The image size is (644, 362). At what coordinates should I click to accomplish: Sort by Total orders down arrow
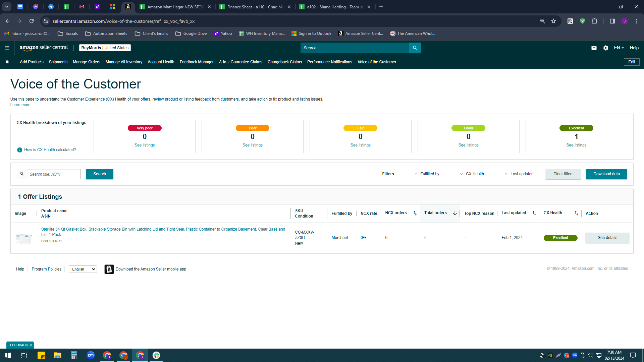[455, 213]
